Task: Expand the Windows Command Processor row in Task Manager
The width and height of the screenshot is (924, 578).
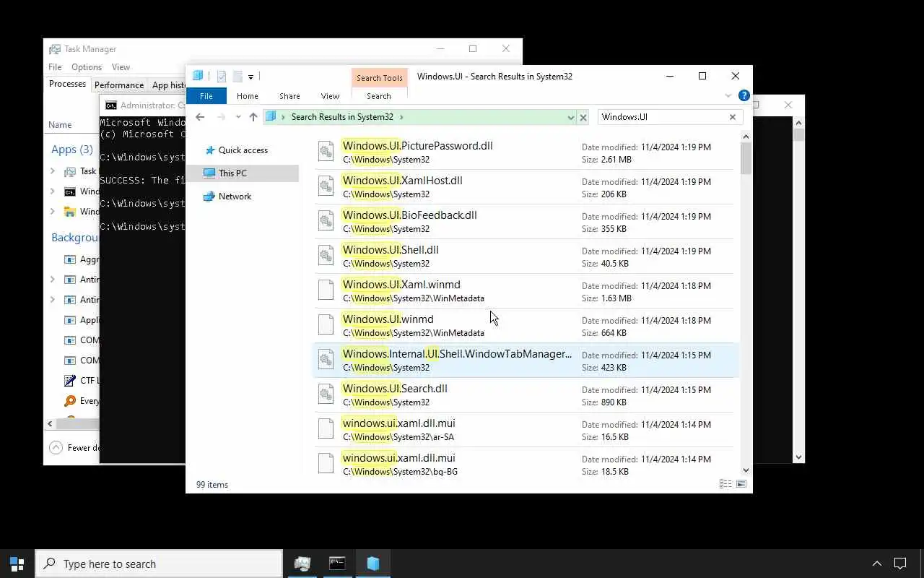Action: click(x=53, y=191)
